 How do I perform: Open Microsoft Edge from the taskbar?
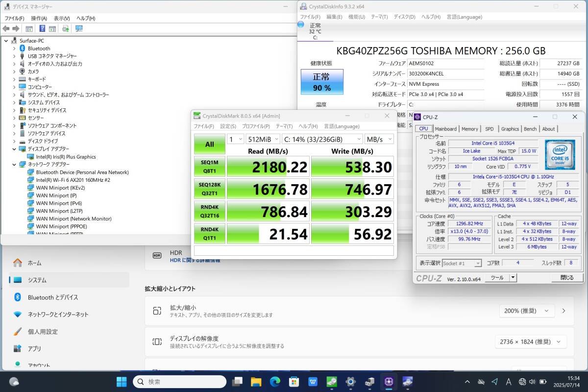[275, 381]
